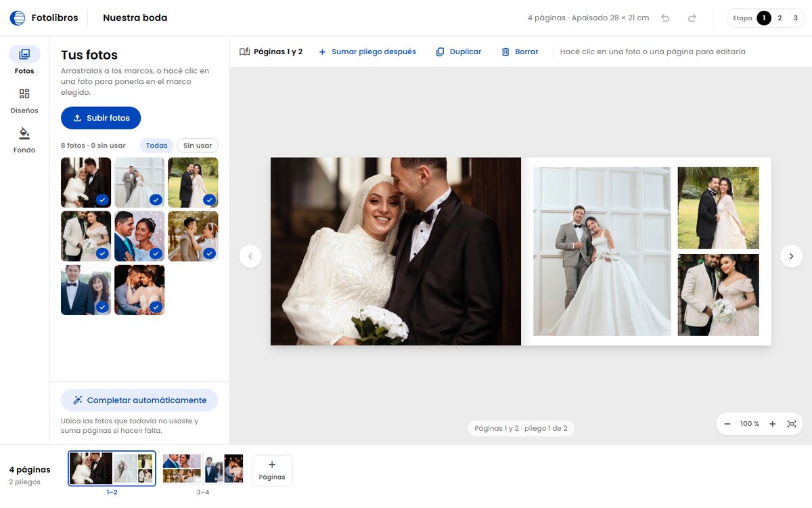812x508 pixels.
Task: Go to Etapa step 2
Action: (x=780, y=18)
